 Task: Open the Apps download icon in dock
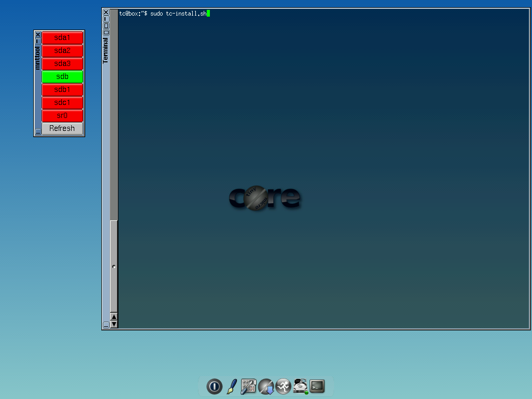[x=266, y=387]
